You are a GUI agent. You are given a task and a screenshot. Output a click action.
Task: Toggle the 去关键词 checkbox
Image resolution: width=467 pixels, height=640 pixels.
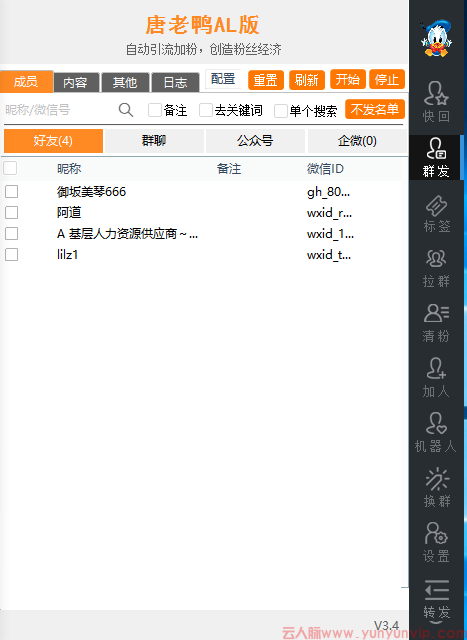[x=206, y=110]
